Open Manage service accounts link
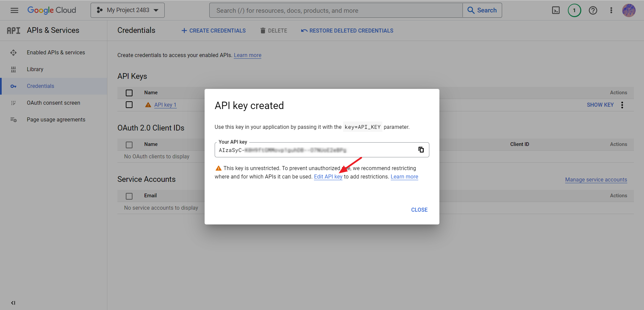Image resolution: width=644 pixels, height=310 pixels. tap(596, 180)
